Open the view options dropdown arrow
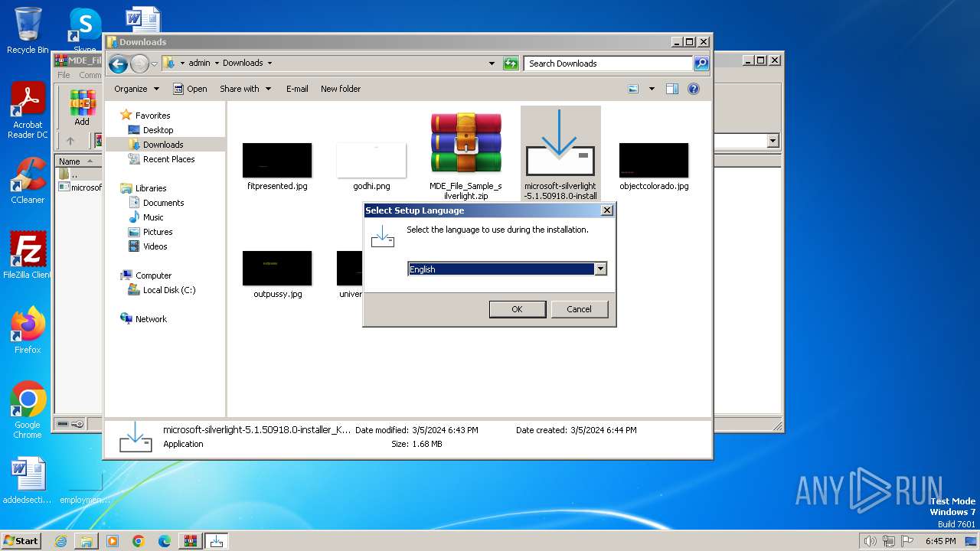Viewport: 980px width, 551px height. point(652,89)
